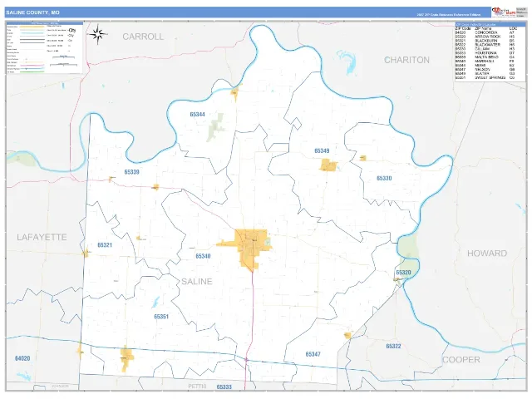Select the NELSON row in ZIP index
532x399 pixels.
[x=485, y=69]
